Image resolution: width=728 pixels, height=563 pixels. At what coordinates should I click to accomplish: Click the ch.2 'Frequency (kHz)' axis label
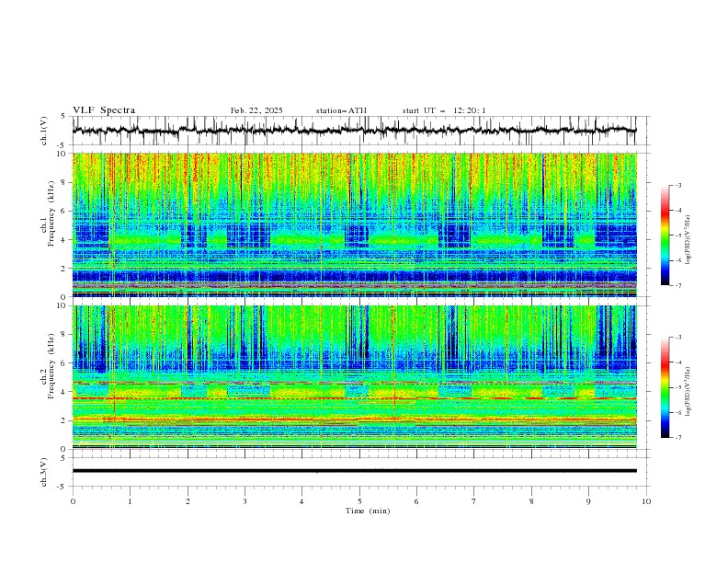click(x=51, y=366)
